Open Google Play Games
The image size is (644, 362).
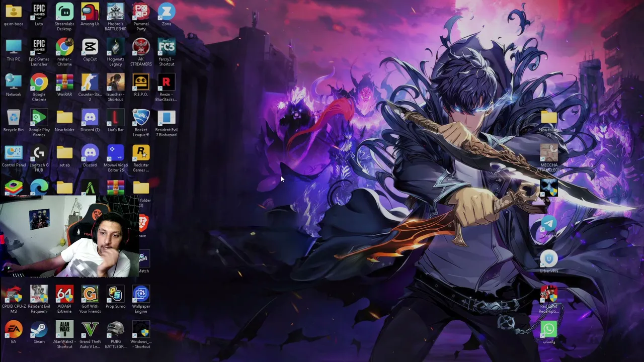click(x=39, y=123)
